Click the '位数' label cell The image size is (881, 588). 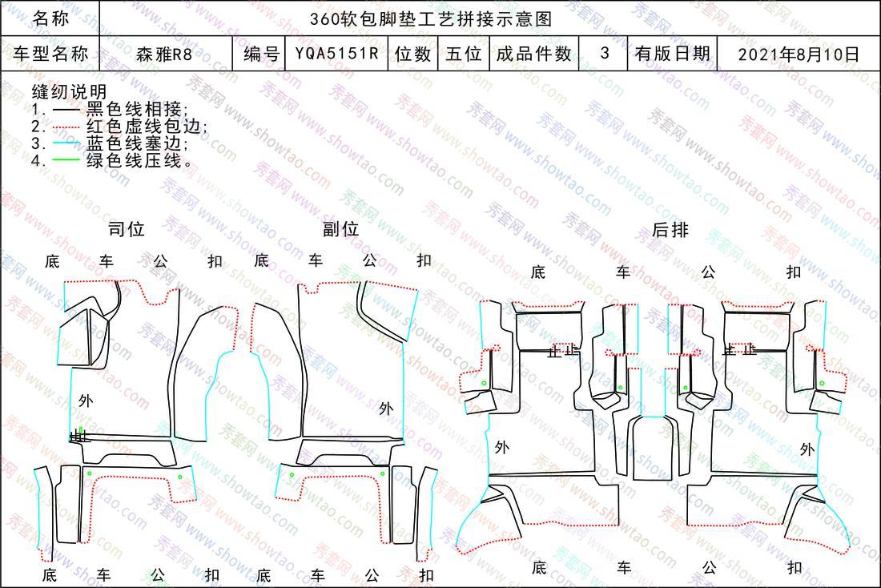pos(412,54)
